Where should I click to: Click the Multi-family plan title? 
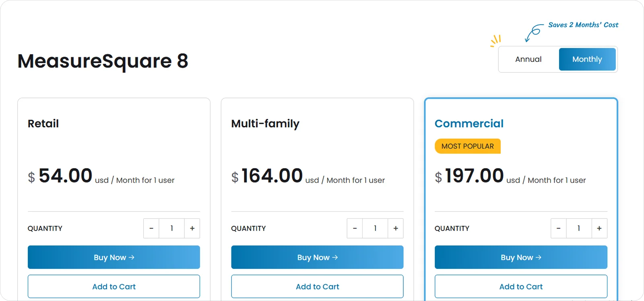(x=265, y=124)
